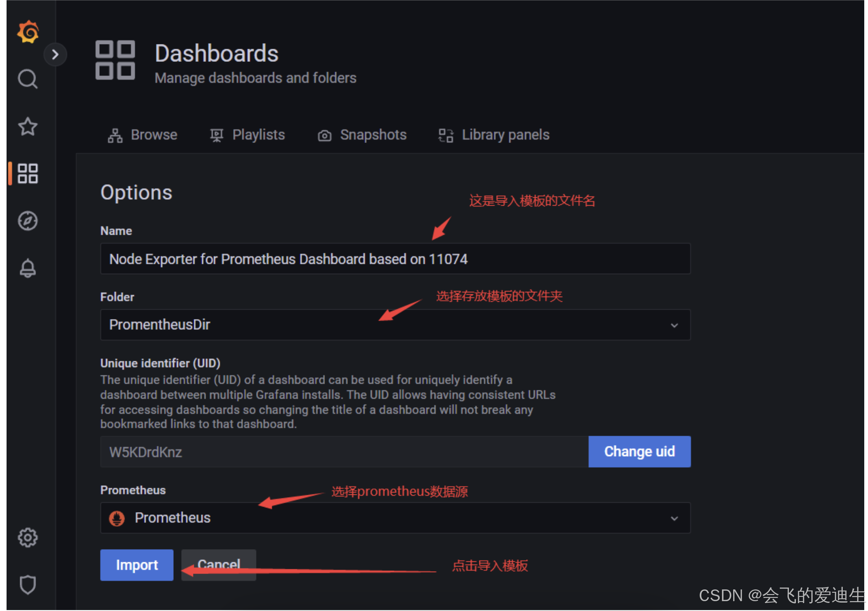
Task: Open the Configuration gear icon
Action: pyautogui.click(x=28, y=537)
